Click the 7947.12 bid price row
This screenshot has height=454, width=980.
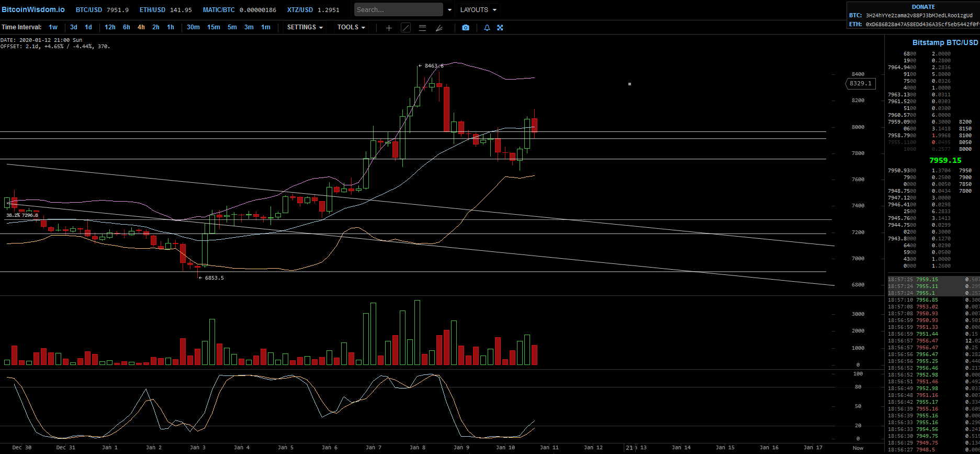click(919, 198)
